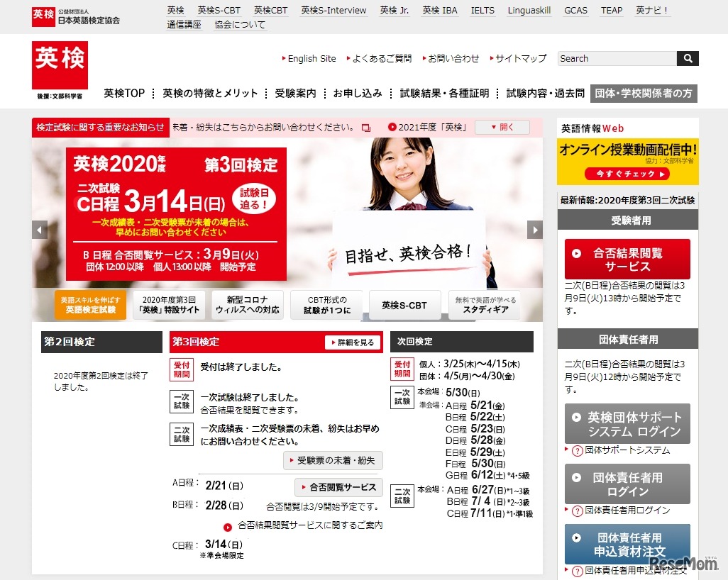728x580 pixels.
Task: Click the 英検S-CBT tile below the banner
Action: pyautogui.click(x=404, y=305)
